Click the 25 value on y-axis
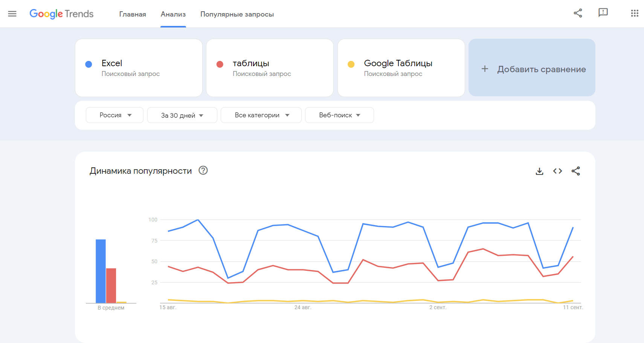The height and width of the screenshot is (343, 644). tap(154, 282)
